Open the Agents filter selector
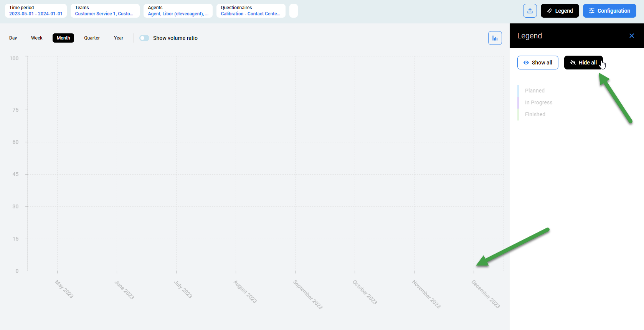 click(x=178, y=11)
